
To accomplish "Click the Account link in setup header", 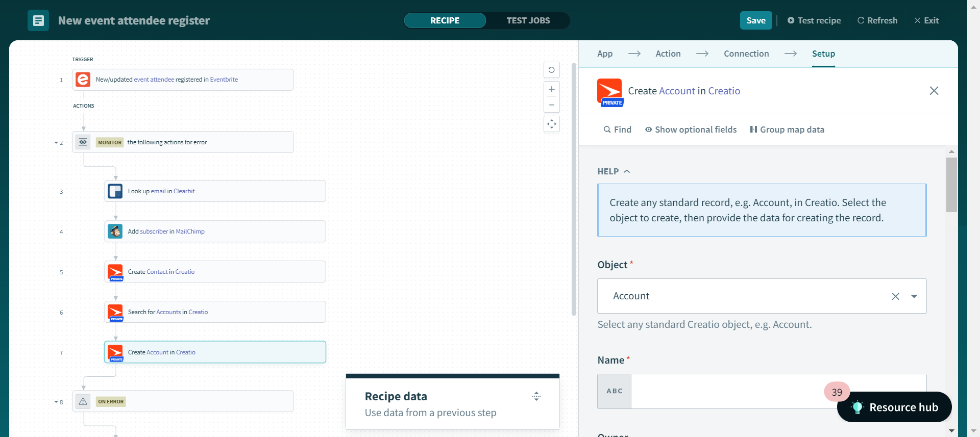I will (x=677, y=91).
